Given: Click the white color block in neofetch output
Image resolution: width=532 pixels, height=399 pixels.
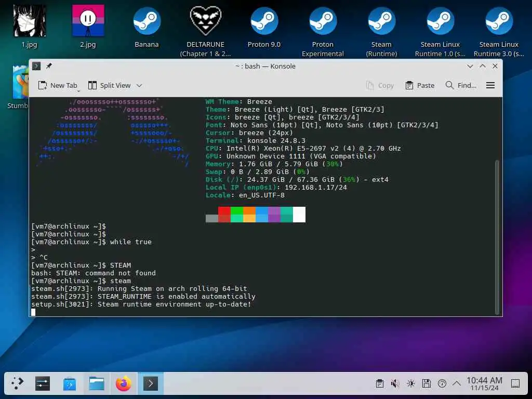Looking at the screenshot, I should [299, 215].
